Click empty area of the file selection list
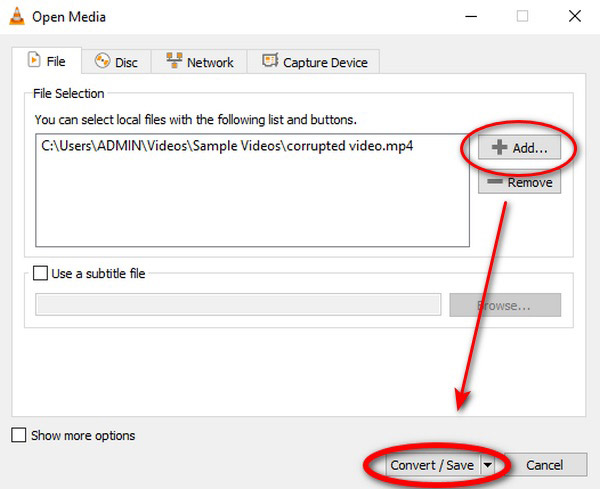The height and width of the screenshot is (489, 600). (x=250, y=205)
